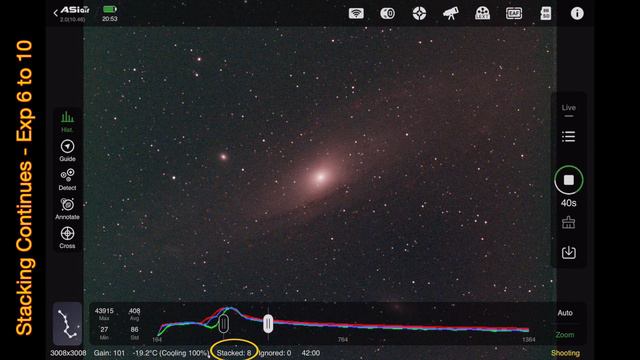Open the Wi-Fi settings icon

pyautogui.click(x=356, y=13)
